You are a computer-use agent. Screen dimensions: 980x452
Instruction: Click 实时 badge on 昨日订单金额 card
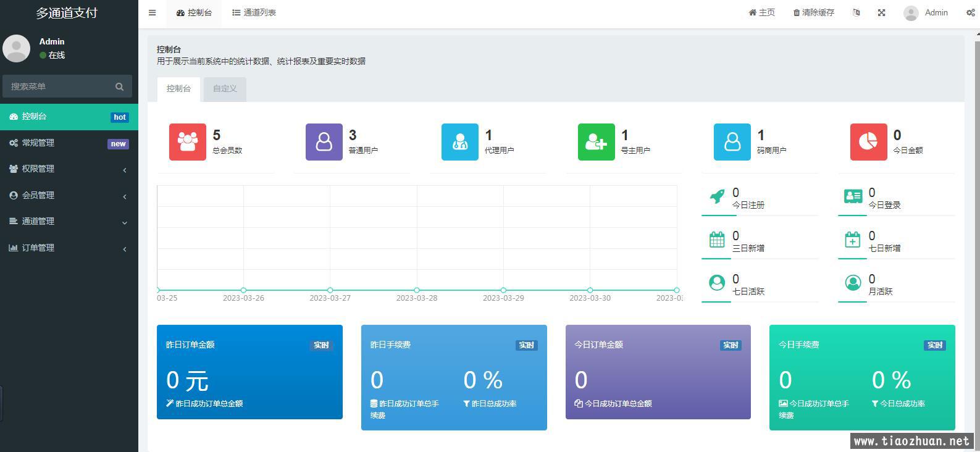[322, 345]
